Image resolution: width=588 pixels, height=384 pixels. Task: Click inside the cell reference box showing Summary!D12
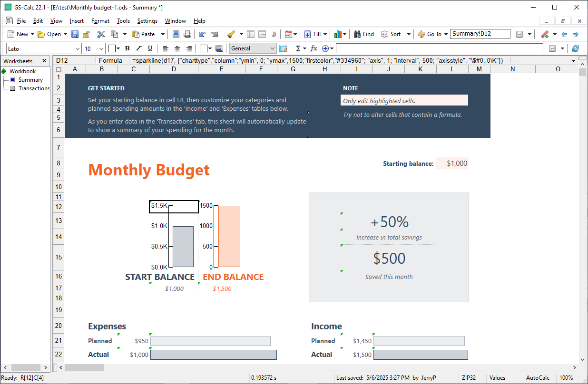[479, 34]
